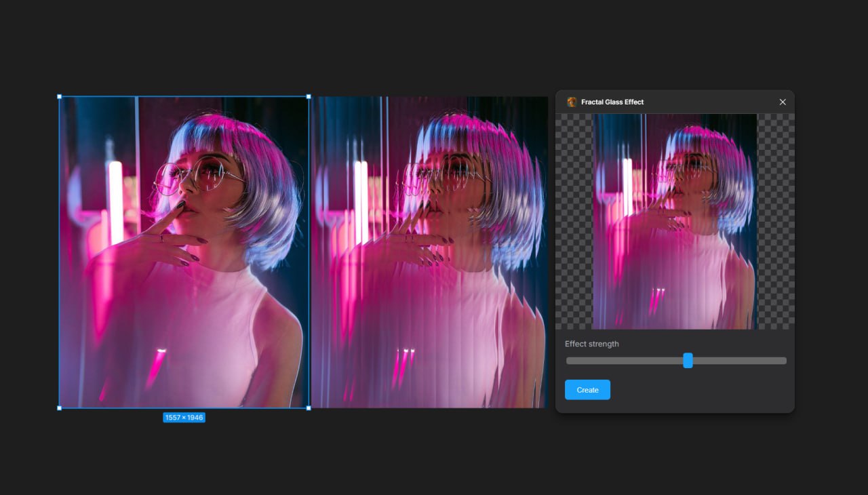Click the Fractal Glass Effect title text

pos(612,102)
